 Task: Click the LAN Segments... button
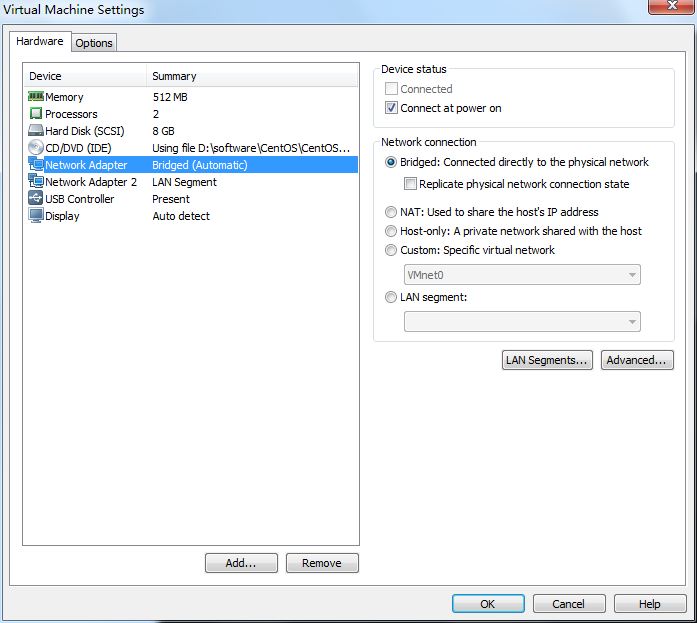547,360
